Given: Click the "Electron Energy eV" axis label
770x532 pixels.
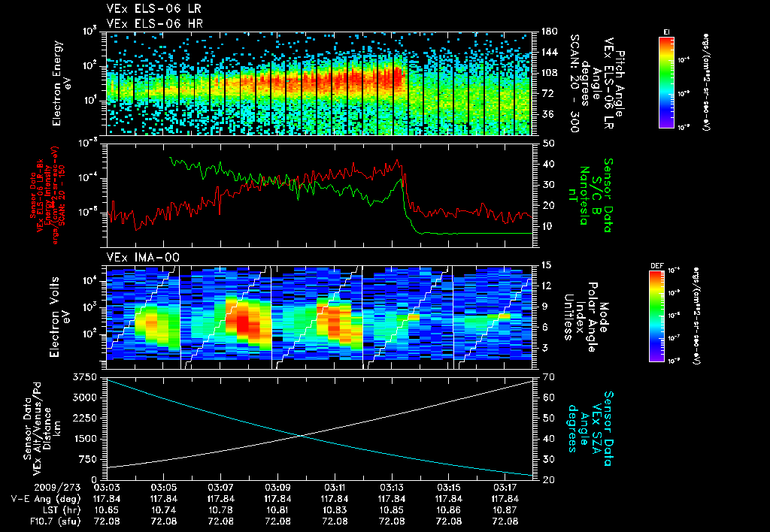Looking at the screenshot, I should (62, 83).
